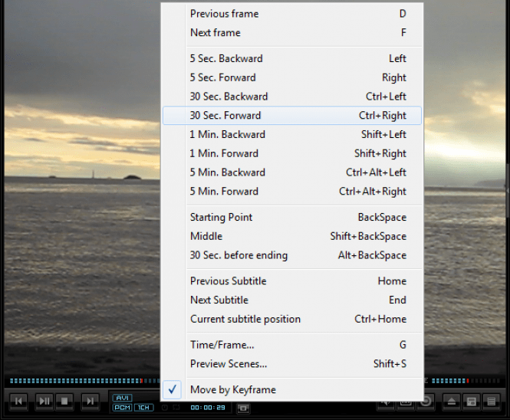The image size is (510, 420).
Task: Select 30 Sec. before ending
Action: 292,255
